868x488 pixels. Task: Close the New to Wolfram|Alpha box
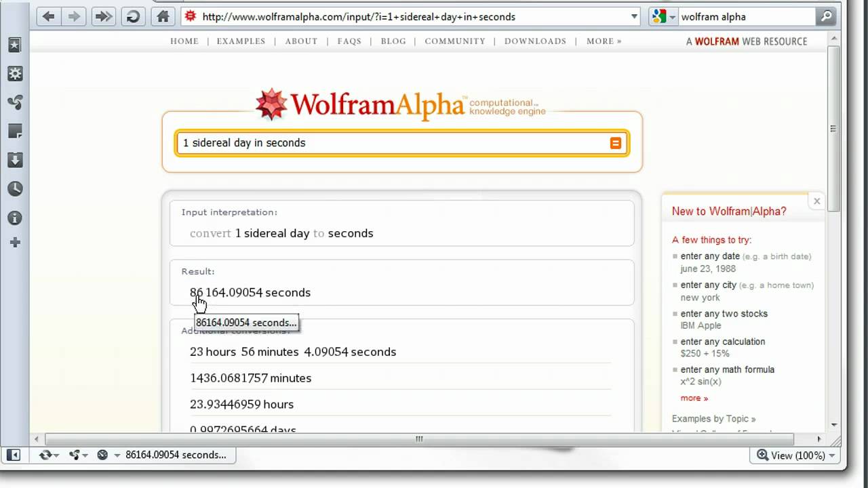[816, 201]
